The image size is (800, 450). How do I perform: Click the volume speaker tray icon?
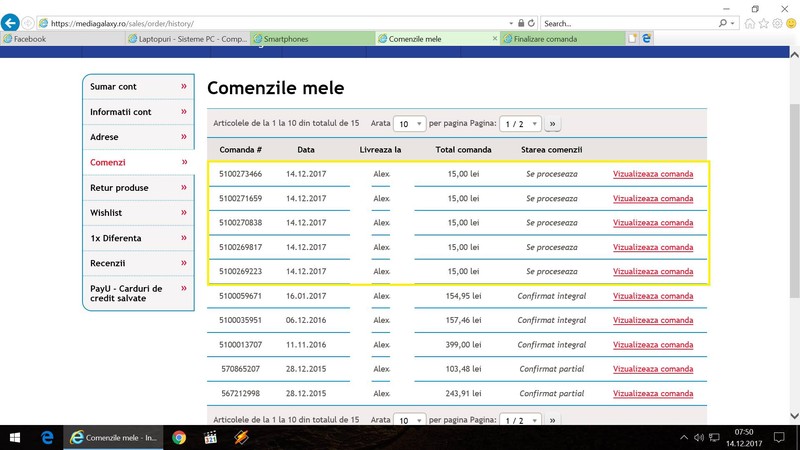pos(699,438)
